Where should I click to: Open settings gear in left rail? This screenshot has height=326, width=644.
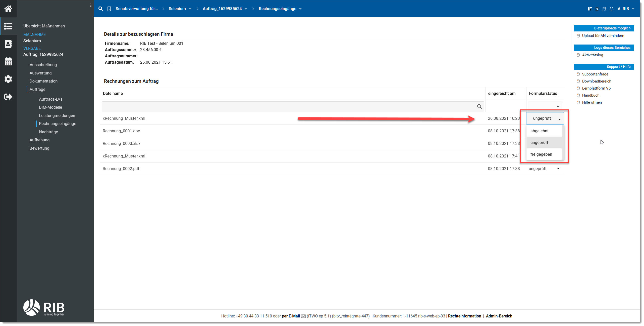(x=8, y=79)
